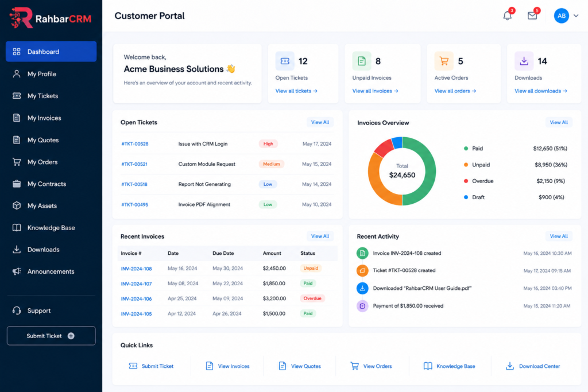The image size is (588, 392).
Task: Click View Invoices quick link
Action: tap(227, 366)
